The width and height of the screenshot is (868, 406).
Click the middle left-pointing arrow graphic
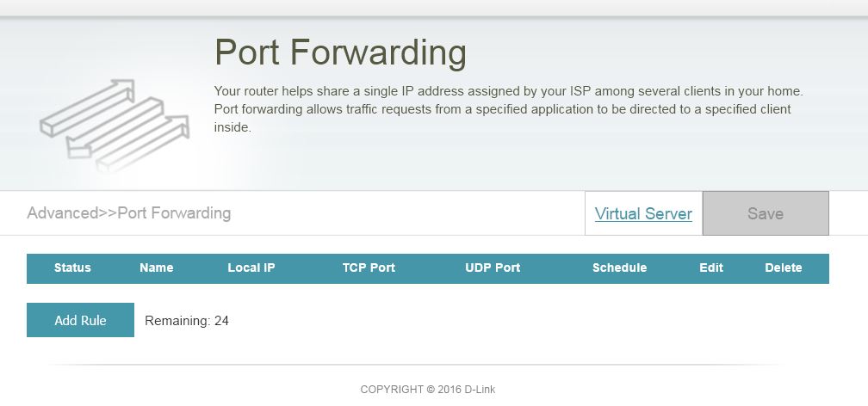pyautogui.click(x=115, y=128)
